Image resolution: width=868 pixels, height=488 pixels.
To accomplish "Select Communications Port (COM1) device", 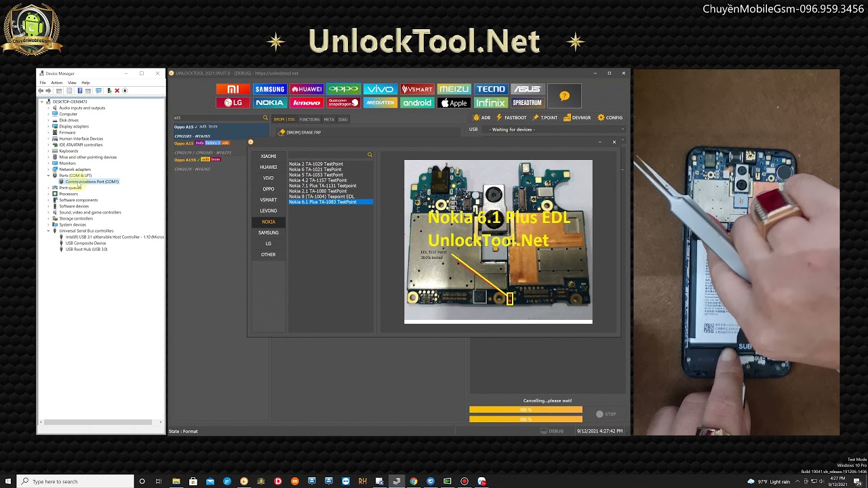I will (x=92, y=182).
